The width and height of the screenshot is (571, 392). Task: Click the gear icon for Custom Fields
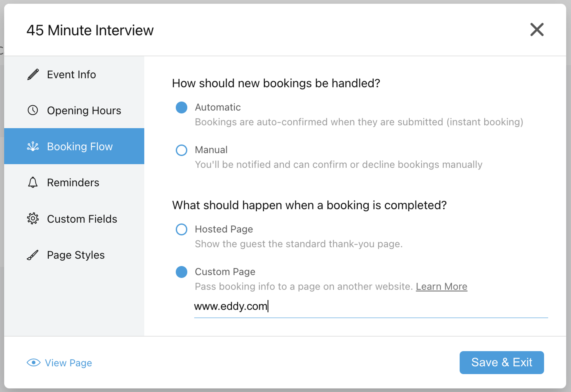point(33,219)
